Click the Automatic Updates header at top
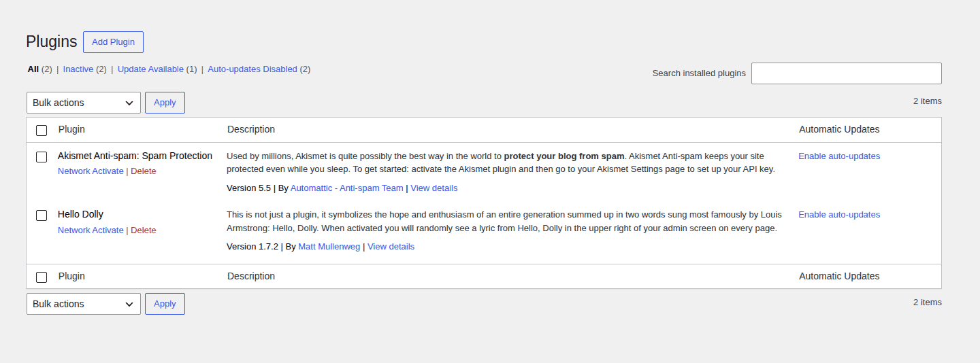Screen dimensions: 980x363 [839, 129]
